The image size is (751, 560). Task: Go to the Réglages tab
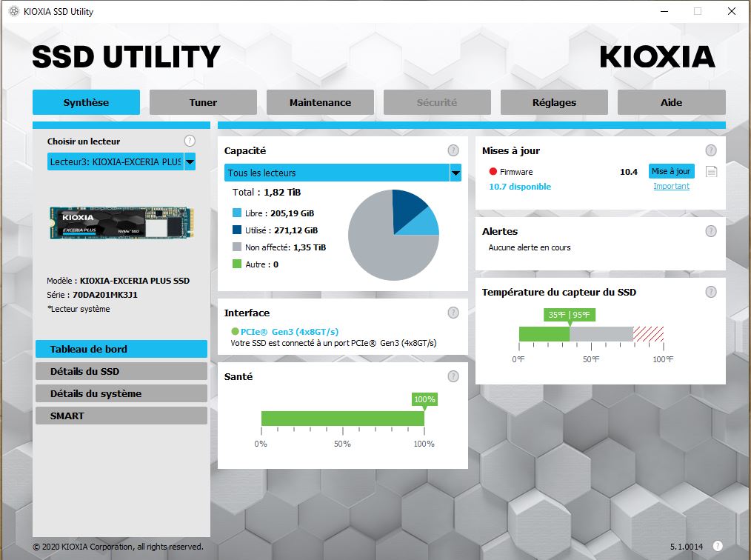point(554,102)
